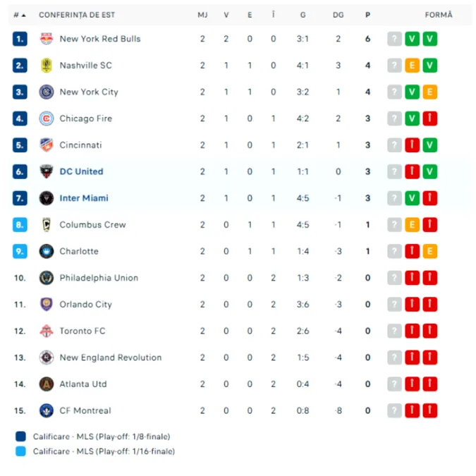Screen dimensions: 476x476
Task: Sort standings by the DG column header
Action: tap(338, 15)
